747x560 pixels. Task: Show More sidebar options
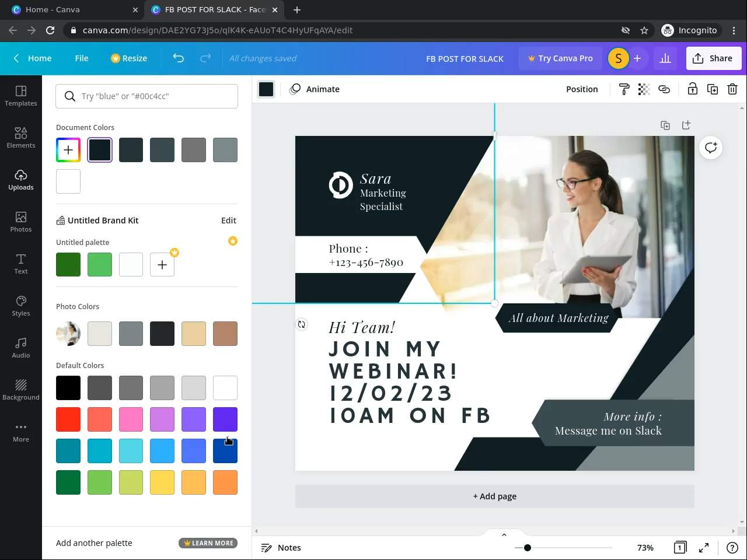tap(21, 432)
